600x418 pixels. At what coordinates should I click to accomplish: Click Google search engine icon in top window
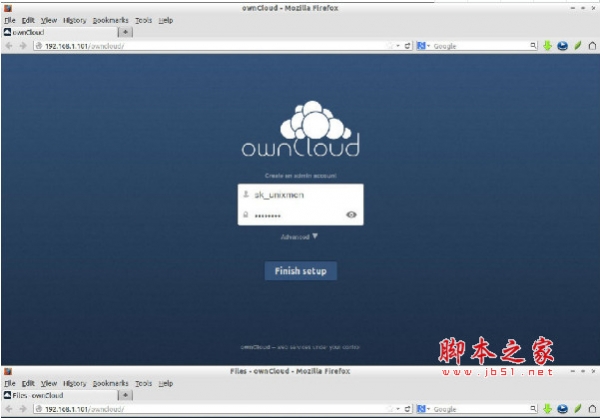pyautogui.click(x=421, y=46)
